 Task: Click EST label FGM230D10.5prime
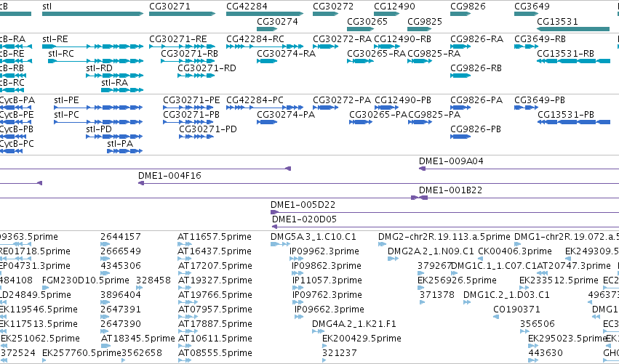[x=86, y=280]
